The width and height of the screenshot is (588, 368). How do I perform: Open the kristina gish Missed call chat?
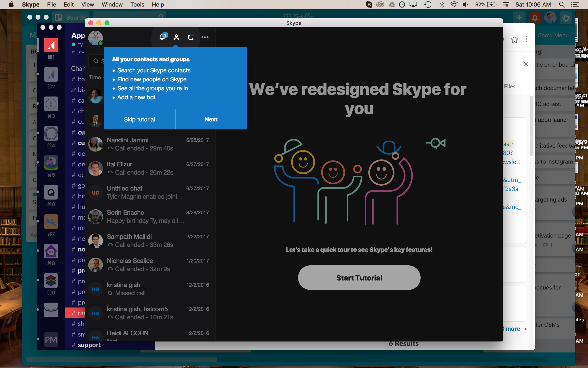tap(150, 289)
